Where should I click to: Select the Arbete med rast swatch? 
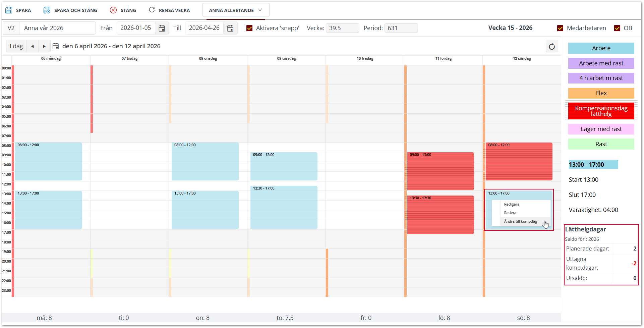601,63
